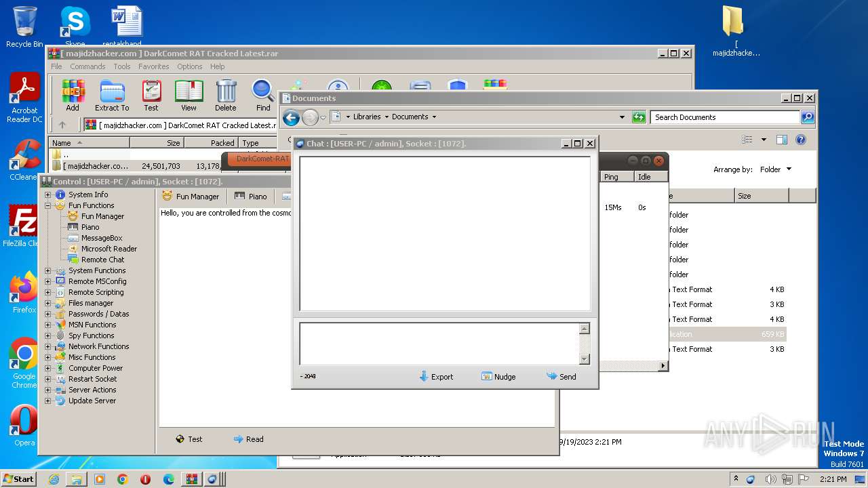Click Export button in Chat window
The height and width of the screenshot is (488, 868).
click(436, 377)
